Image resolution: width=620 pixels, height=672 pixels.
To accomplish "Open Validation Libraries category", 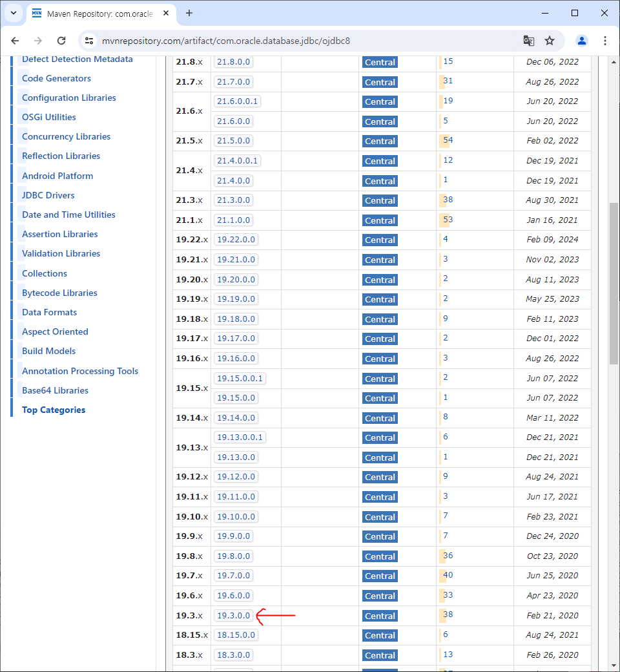I will pos(61,254).
